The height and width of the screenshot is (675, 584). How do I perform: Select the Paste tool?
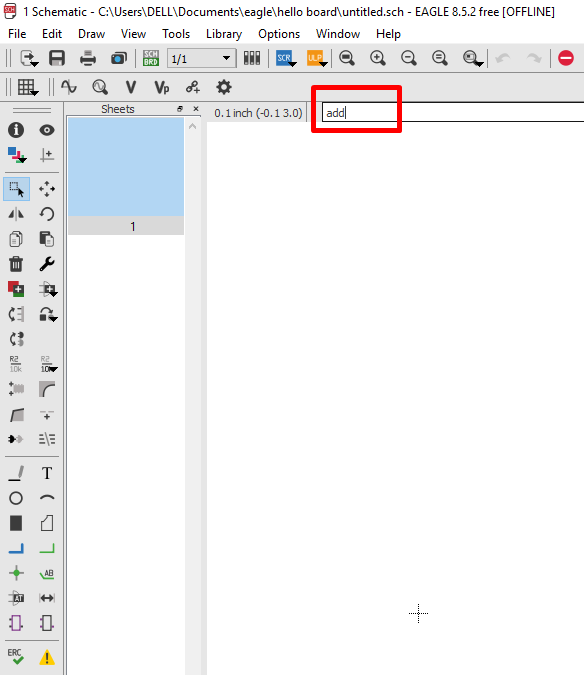point(47,239)
